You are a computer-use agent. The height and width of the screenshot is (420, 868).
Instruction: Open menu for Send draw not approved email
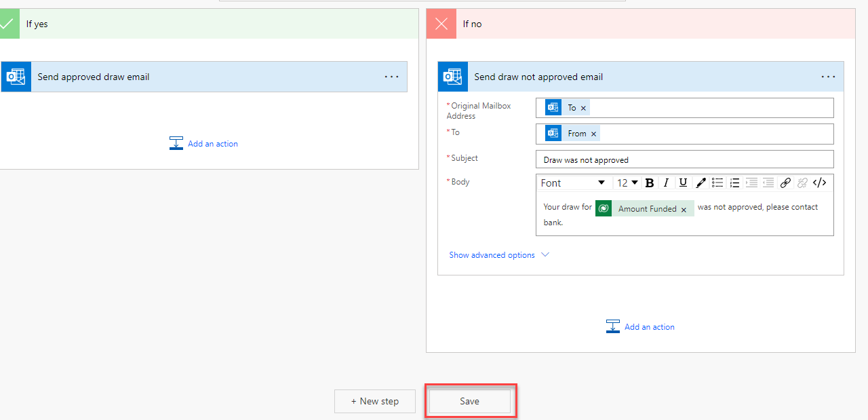point(828,77)
